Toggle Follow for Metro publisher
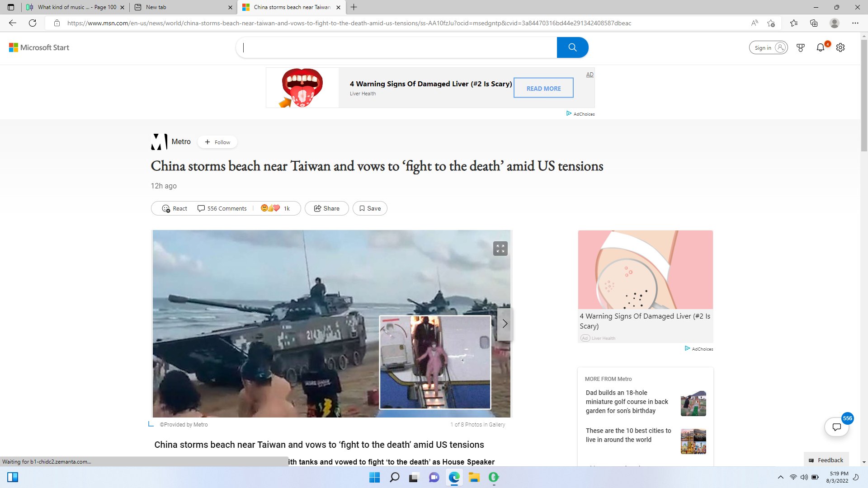Image resolution: width=868 pixels, height=488 pixels. [217, 142]
